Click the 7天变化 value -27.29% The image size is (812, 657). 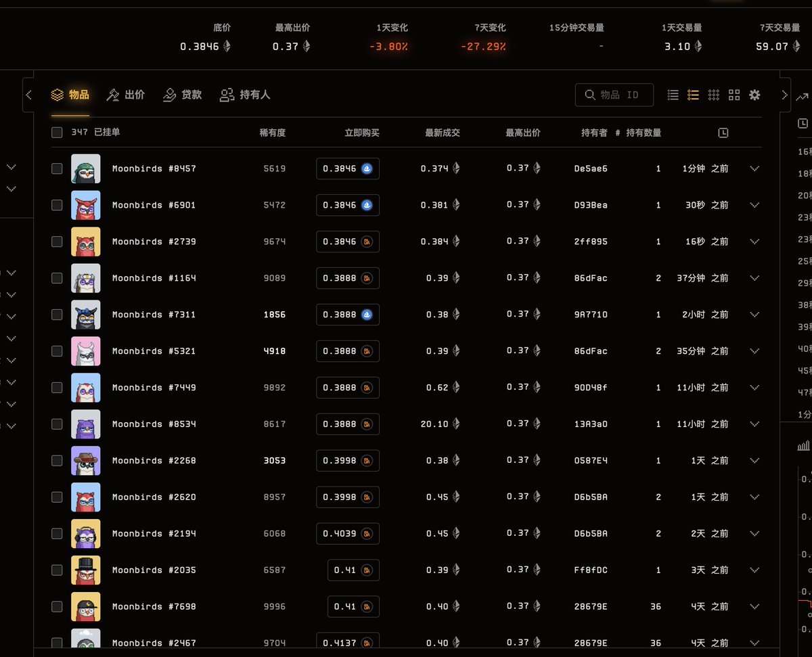(483, 47)
